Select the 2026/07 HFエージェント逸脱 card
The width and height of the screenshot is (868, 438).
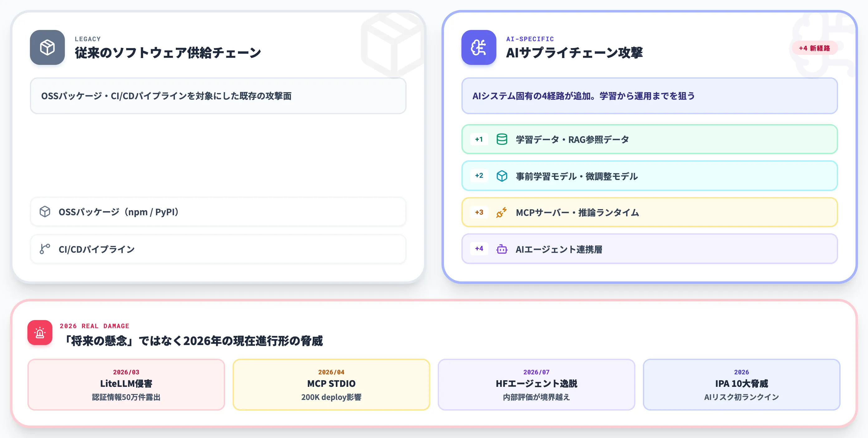pyautogui.click(x=537, y=384)
